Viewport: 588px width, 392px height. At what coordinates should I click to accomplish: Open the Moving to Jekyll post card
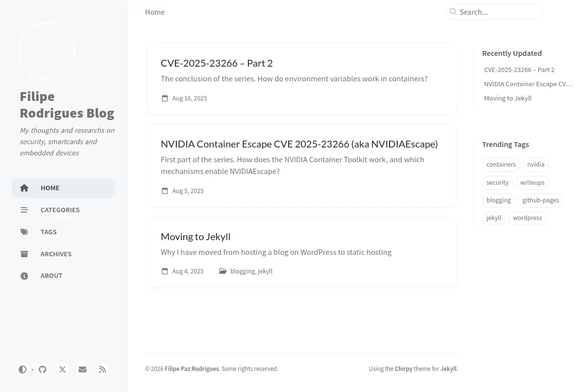pos(302,252)
